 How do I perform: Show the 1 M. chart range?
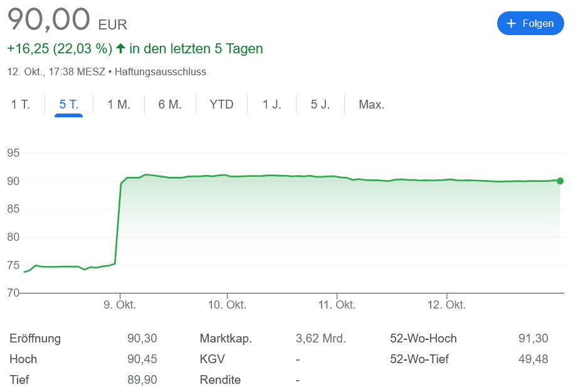click(x=119, y=105)
